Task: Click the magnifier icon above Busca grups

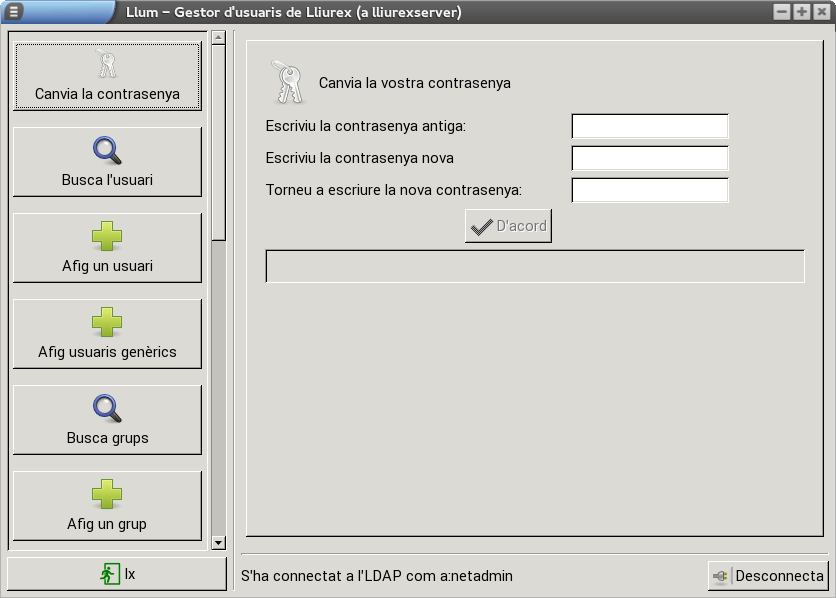Action: (x=107, y=409)
